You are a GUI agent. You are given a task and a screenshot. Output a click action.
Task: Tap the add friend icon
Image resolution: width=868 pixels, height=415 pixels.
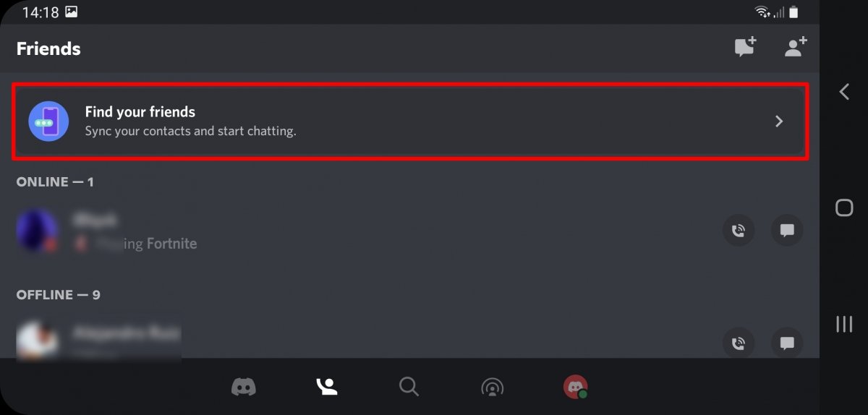(796, 48)
